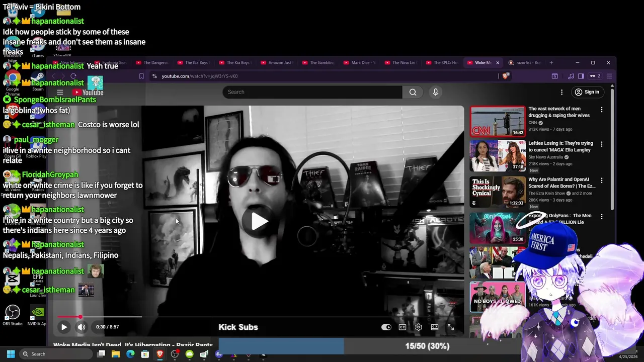Open the media control music note icon

[571, 76]
